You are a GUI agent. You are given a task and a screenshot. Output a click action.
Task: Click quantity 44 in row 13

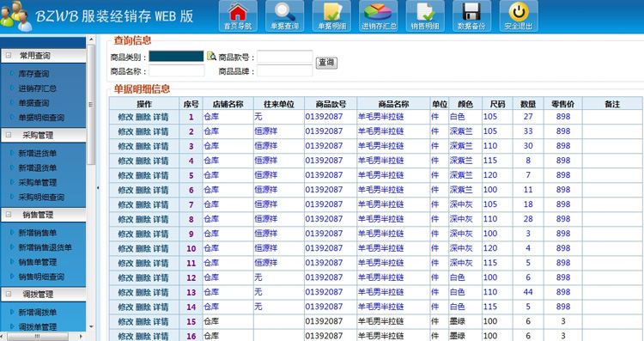point(528,292)
